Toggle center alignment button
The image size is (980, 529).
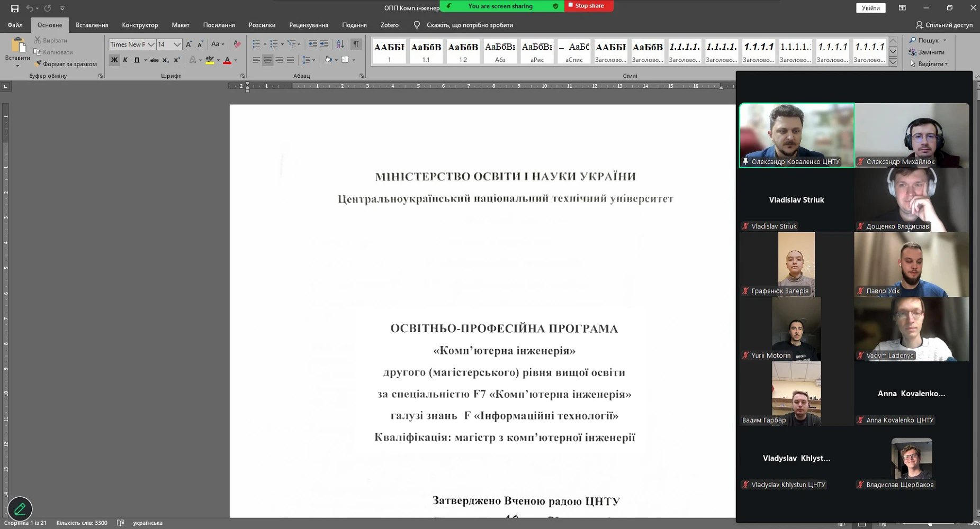[x=267, y=60]
